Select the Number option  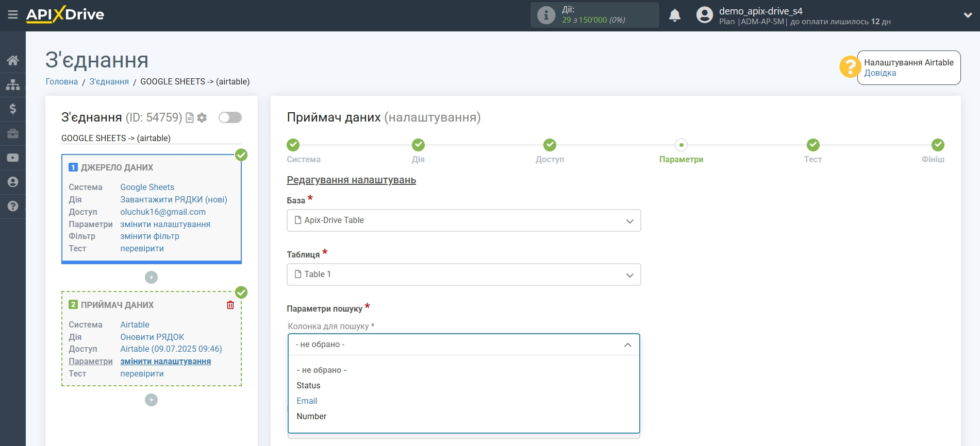pos(463,417)
